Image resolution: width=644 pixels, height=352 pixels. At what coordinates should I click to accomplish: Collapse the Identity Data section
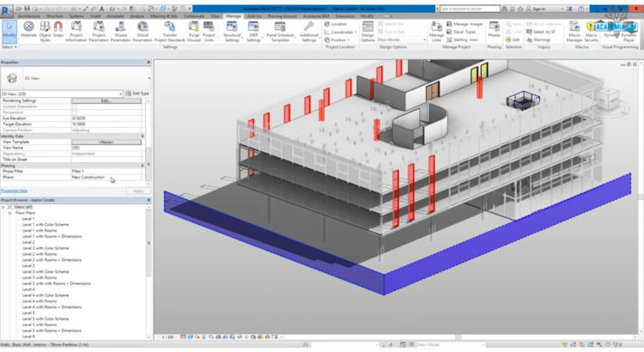[146, 136]
